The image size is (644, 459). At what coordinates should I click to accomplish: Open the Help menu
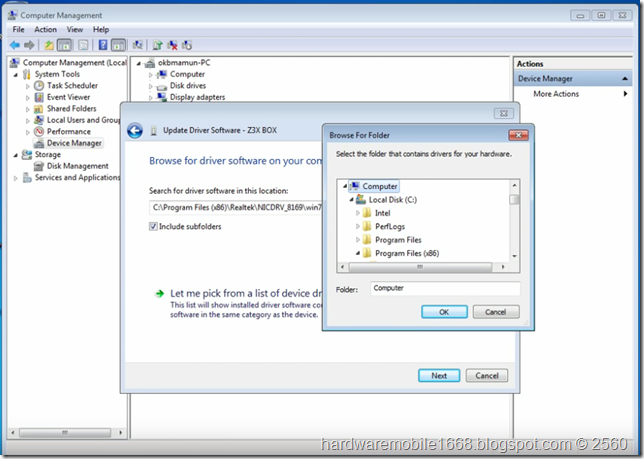point(101,30)
